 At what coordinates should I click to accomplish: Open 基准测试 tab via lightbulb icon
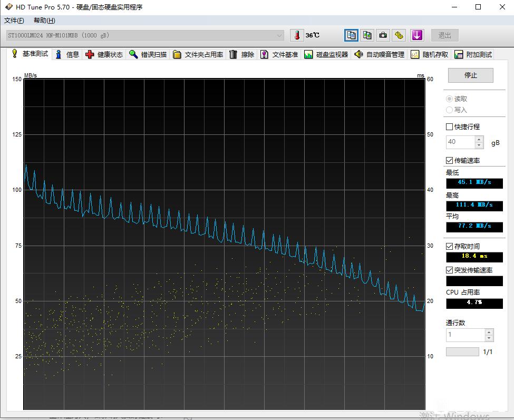14,53
